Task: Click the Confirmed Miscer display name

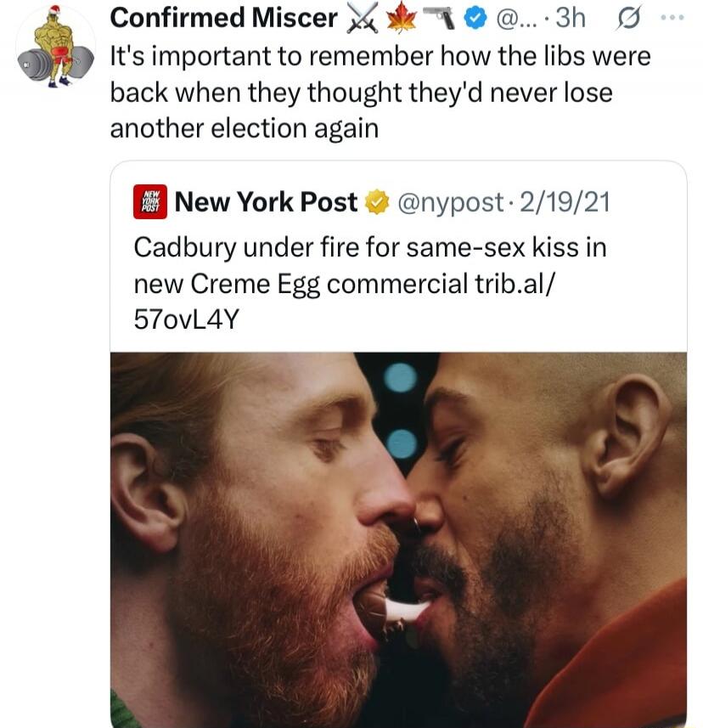Action: pos(223,18)
